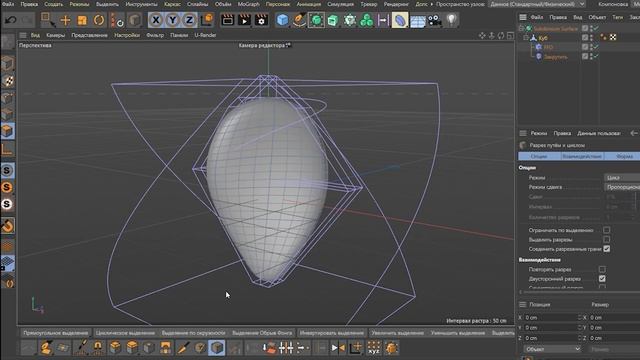Toggle Subdivision Surface layer checkbox
The width and height of the screenshot is (640, 360).
pos(585,28)
